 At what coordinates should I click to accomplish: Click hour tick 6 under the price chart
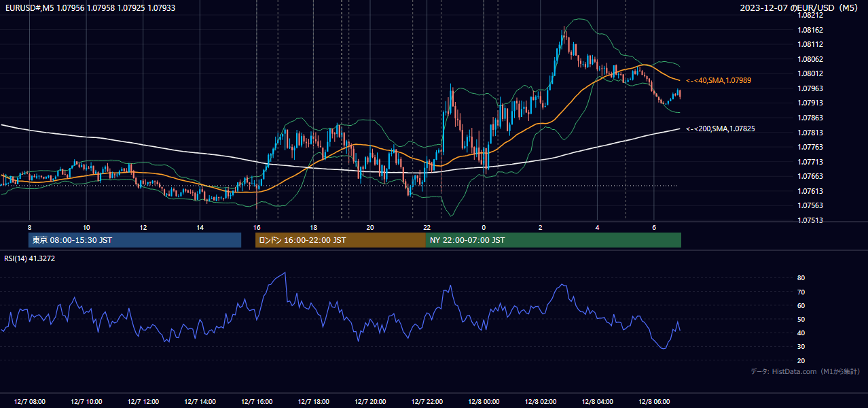coord(654,227)
